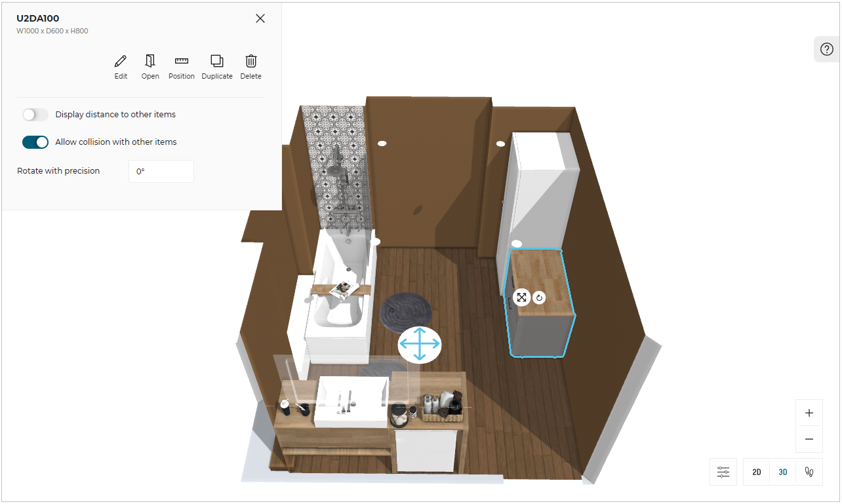Delete the selected item with trash icon
The width and height of the screenshot is (842, 504).
251,67
